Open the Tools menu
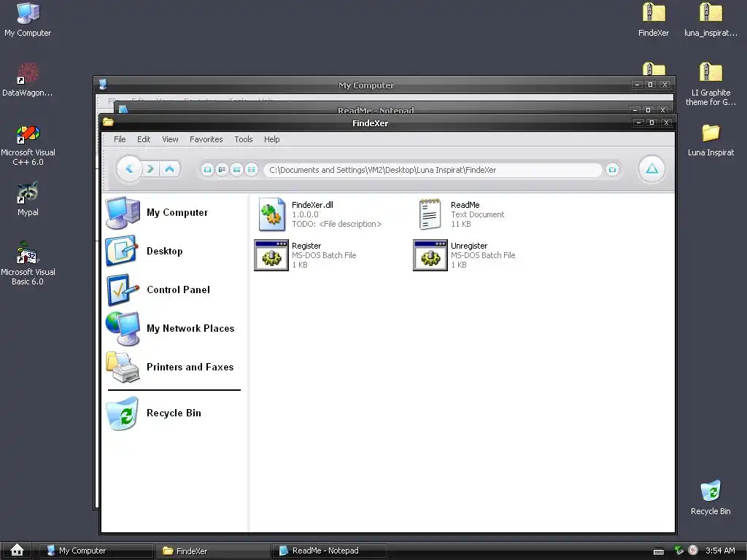The image size is (747, 560). click(x=244, y=139)
